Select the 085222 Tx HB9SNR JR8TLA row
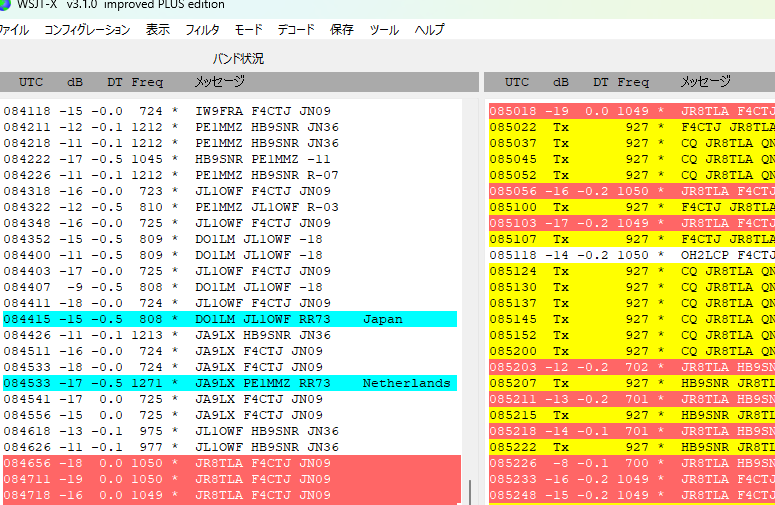The image size is (775, 505). point(632,447)
